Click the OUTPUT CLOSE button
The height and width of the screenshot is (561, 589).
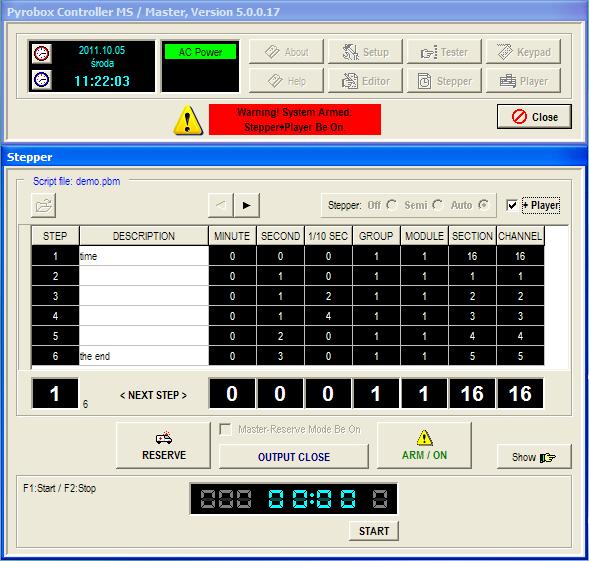click(294, 457)
